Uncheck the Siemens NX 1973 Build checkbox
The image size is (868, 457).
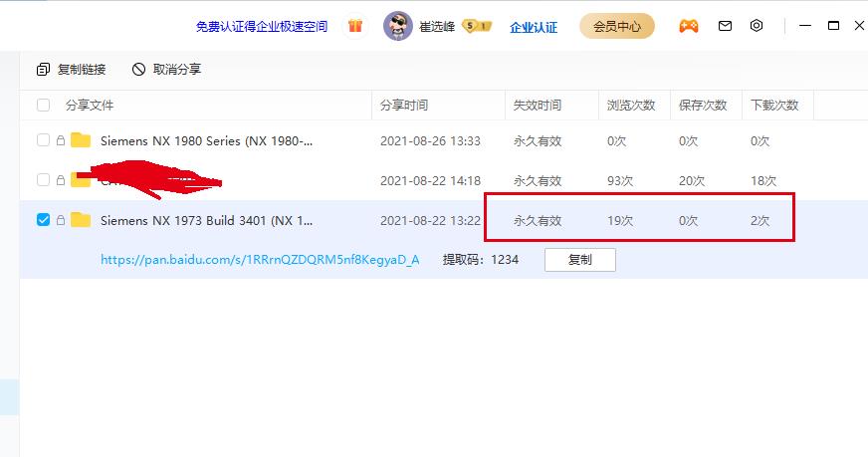(43, 220)
